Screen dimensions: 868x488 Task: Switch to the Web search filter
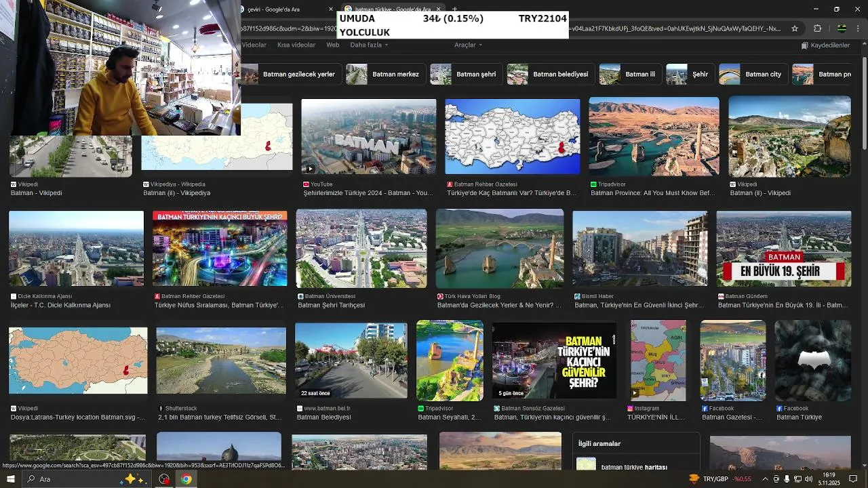pos(333,45)
